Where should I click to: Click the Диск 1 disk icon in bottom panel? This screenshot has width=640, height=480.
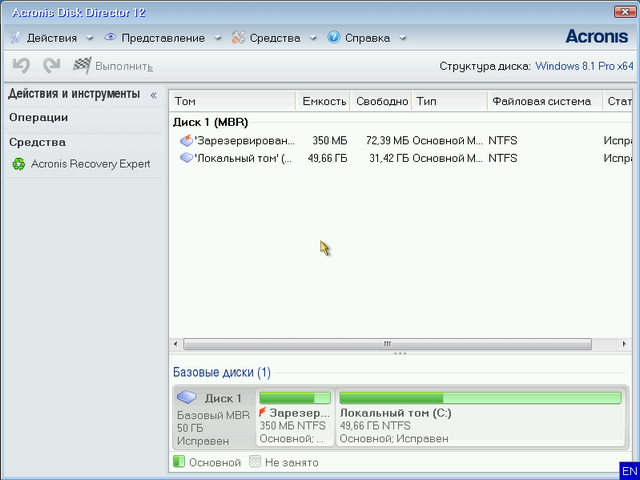(187, 397)
